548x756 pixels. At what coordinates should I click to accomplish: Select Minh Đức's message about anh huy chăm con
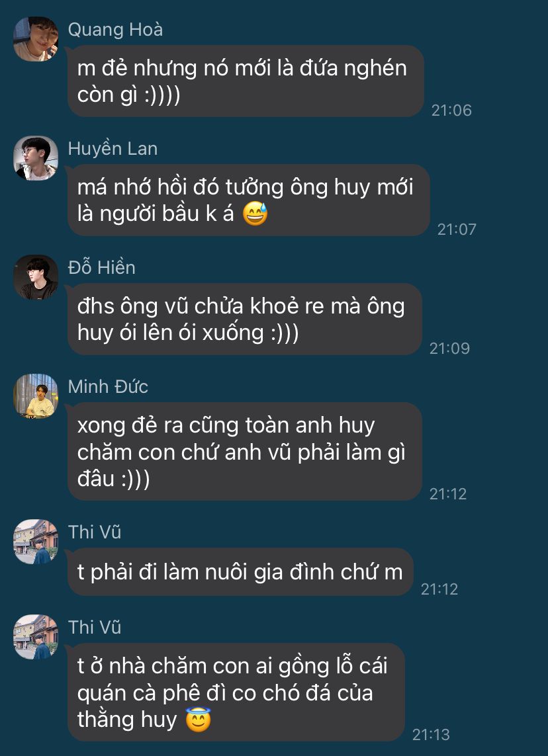coord(245,451)
